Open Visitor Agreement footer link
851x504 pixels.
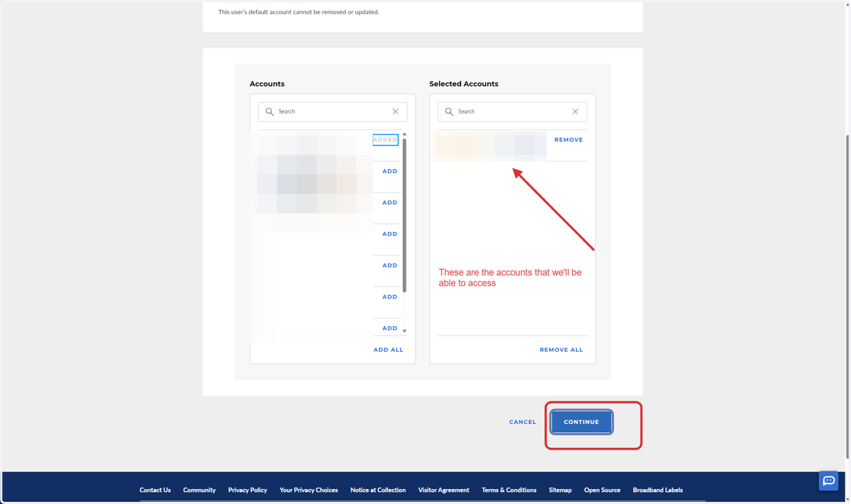pos(444,490)
